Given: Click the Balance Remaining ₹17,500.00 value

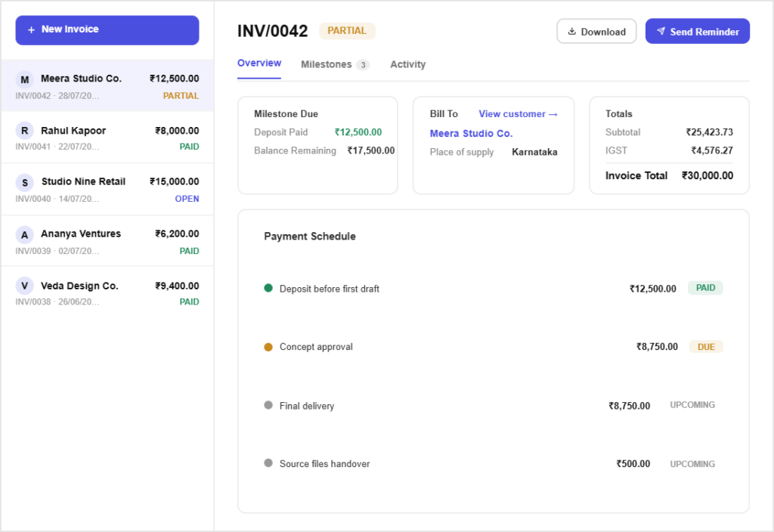Looking at the screenshot, I should pos(370,150).
